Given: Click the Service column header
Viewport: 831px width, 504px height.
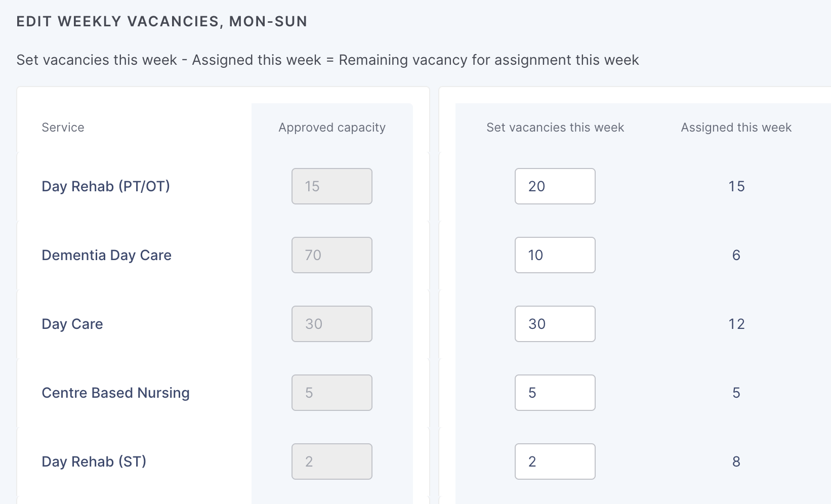Looking at the screenshot, I should point(63,128).
